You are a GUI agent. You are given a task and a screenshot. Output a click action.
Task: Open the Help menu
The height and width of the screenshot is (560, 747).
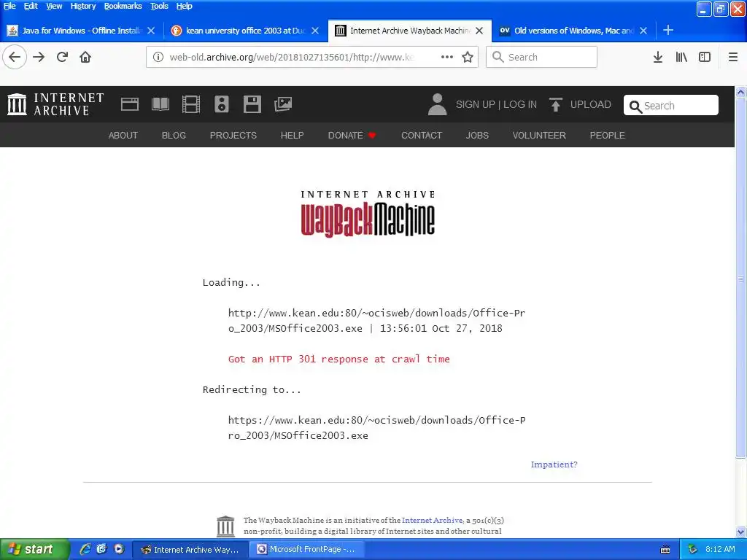pyautogui.click(x=184, y=6)
